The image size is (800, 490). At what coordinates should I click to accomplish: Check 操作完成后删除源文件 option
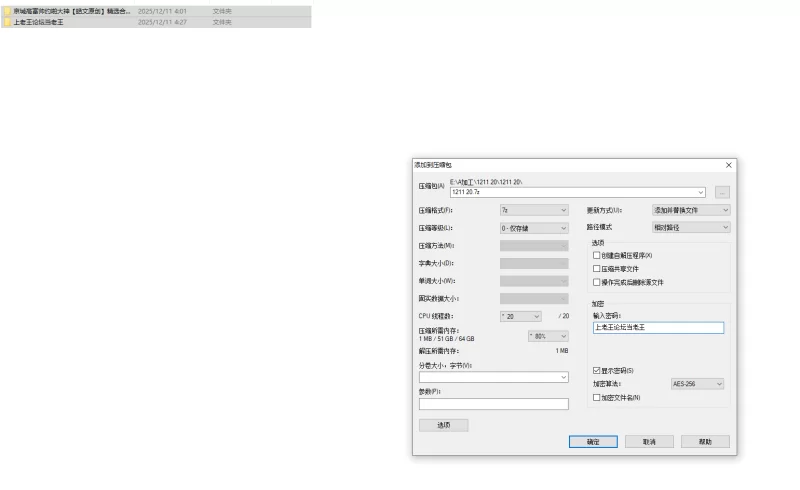596,282
